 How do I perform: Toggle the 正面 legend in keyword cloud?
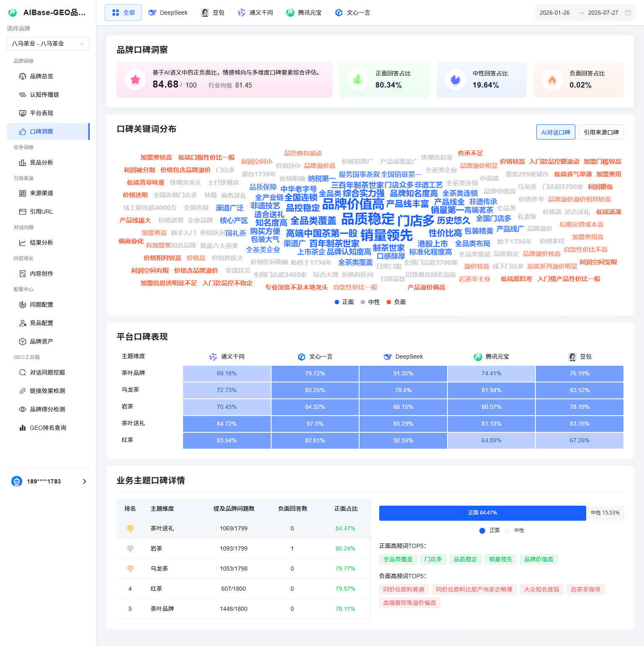tap(344, 302)
